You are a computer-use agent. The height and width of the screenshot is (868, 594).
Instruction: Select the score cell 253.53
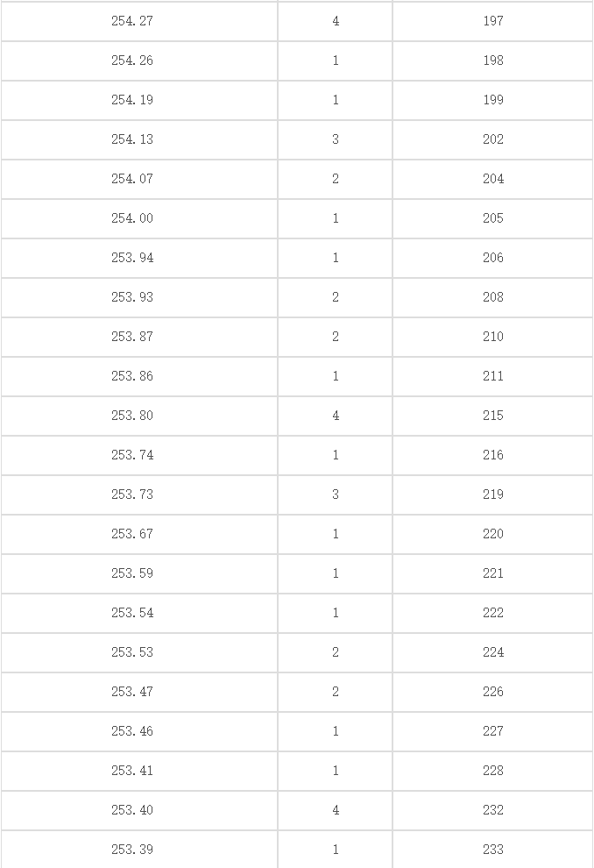click(138, 652)
